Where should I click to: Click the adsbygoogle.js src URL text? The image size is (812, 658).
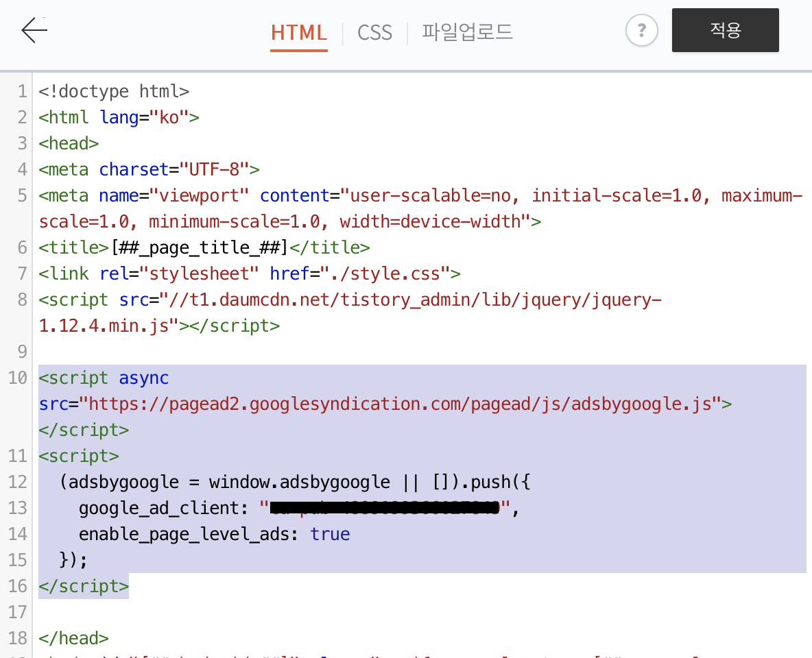pyautogui.click(x=405, y=404)
